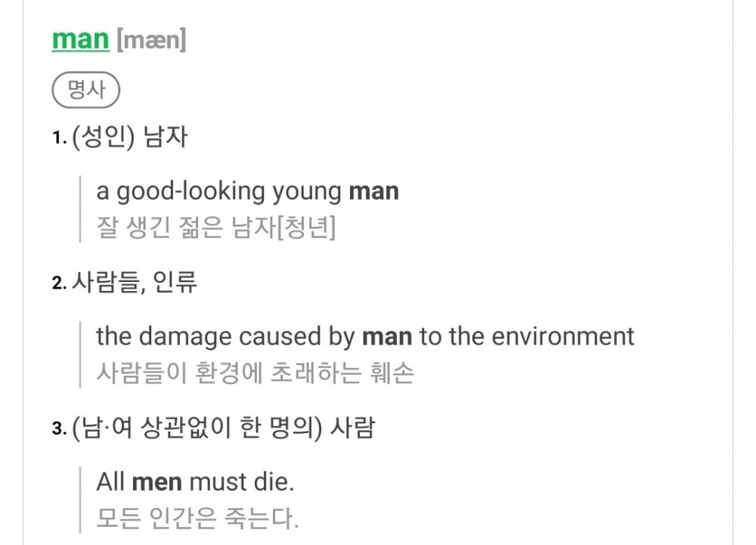Viewport: 756px width, 545px height.
Task: Select the 명사 part-of-speech tag
Action: tap(86, 90)
